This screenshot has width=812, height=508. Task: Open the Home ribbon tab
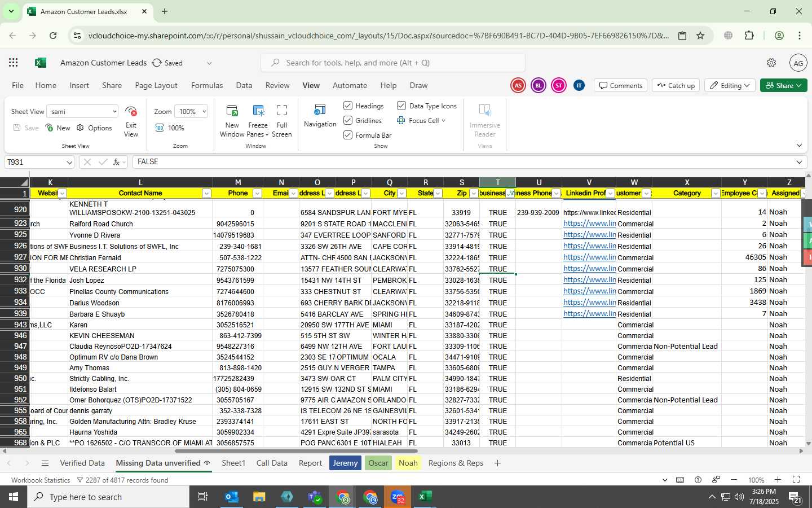(46, 85)
